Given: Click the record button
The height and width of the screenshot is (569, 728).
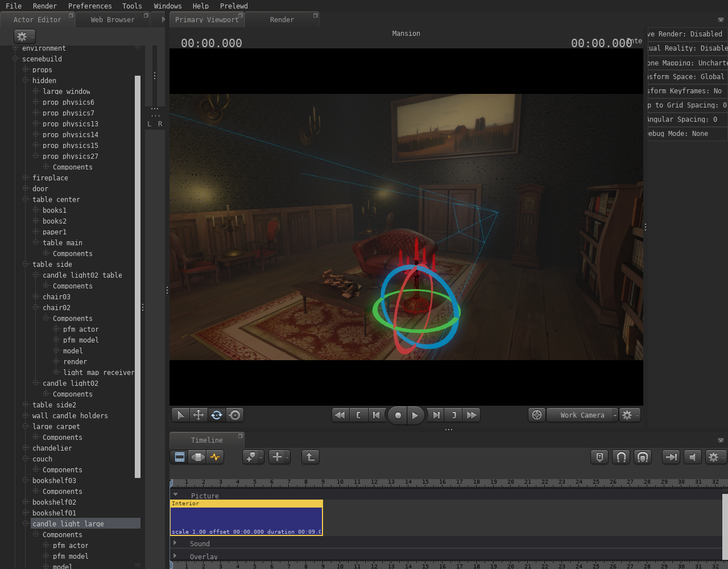Looking at the screenshot, I should (x=398, y=415).
